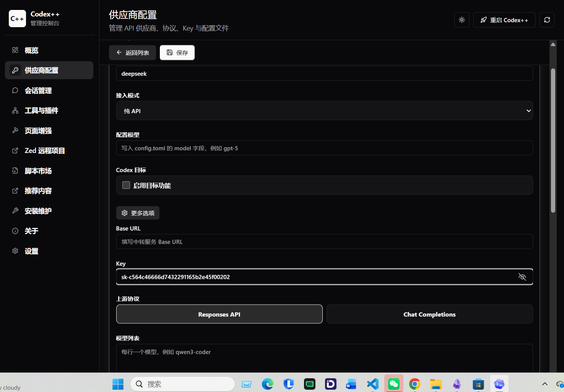The height and width of the screenshot is (392, 564).
Task: Save the provider configuration with 保存
Action: [177, 52]
